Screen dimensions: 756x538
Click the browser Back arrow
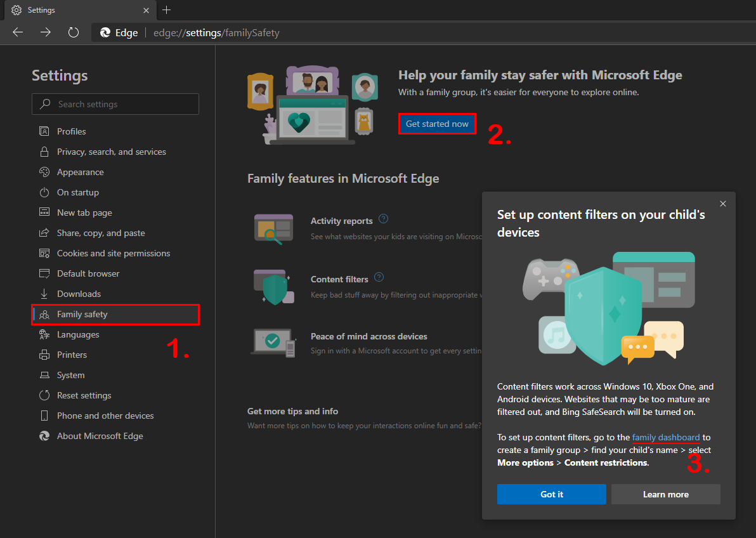coord(18,32)
